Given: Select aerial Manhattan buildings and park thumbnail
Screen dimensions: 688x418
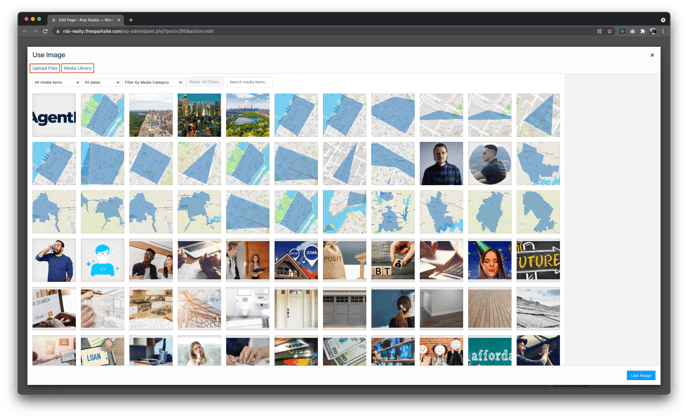Looking at the screenshot, I should click(x=151, y=115).
